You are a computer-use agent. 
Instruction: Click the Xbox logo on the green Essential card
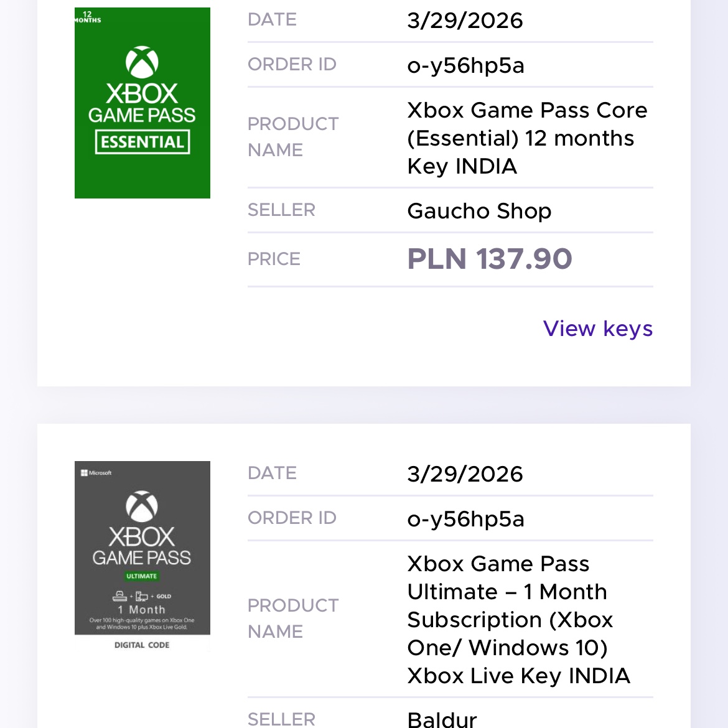(142, 62)
